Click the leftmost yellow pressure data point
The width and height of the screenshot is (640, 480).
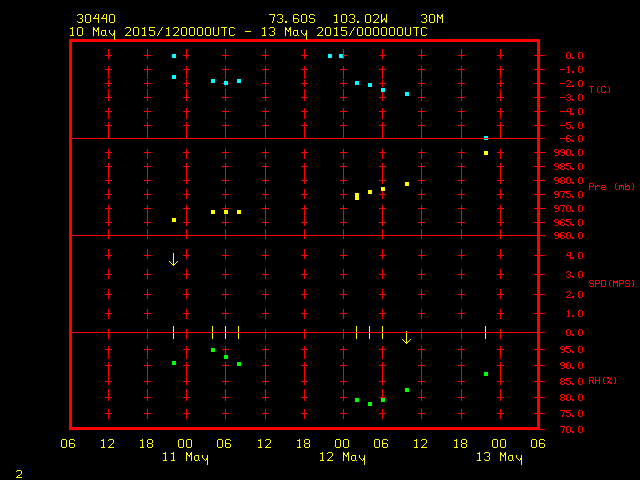click(x=174, y=220)
